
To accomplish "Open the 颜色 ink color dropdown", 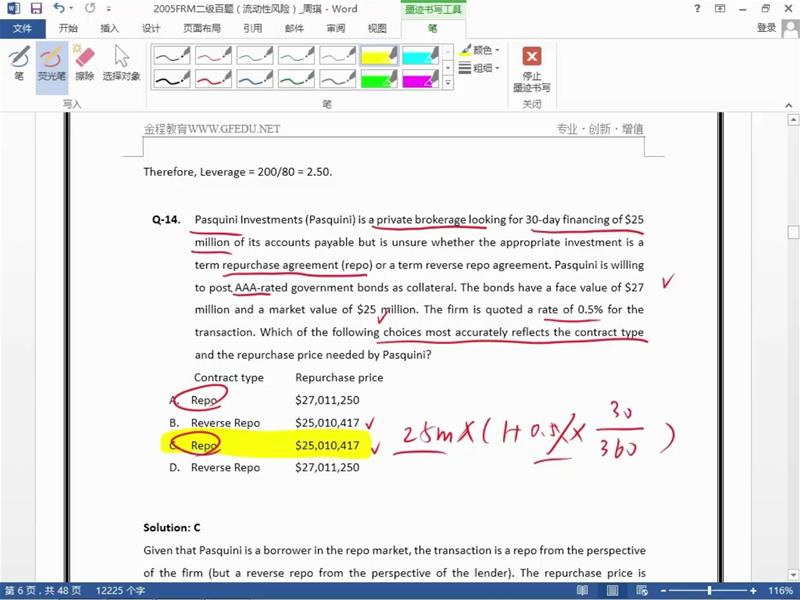I will pyautogui.click(x=479, y=50).
